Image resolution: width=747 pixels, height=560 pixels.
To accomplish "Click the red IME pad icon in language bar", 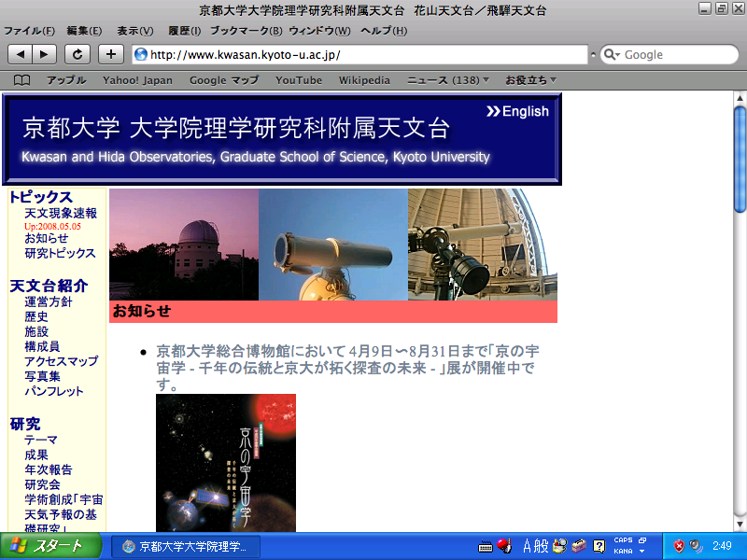I will coord(504,545).
